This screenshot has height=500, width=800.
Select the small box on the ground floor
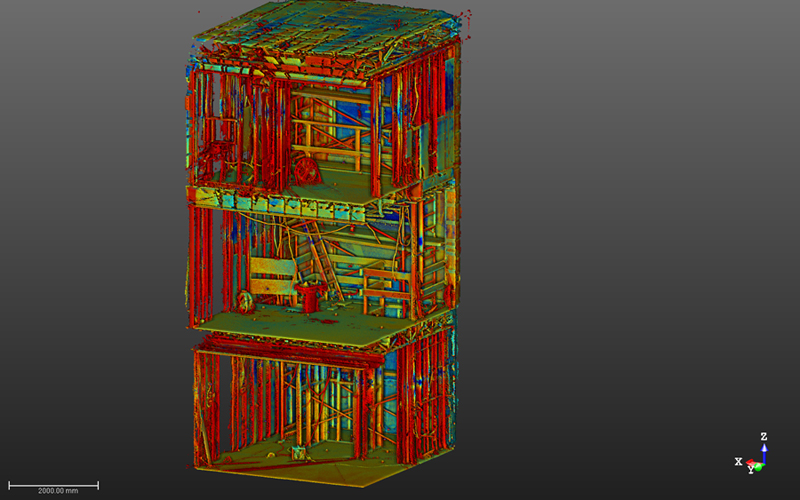(298, 454)
